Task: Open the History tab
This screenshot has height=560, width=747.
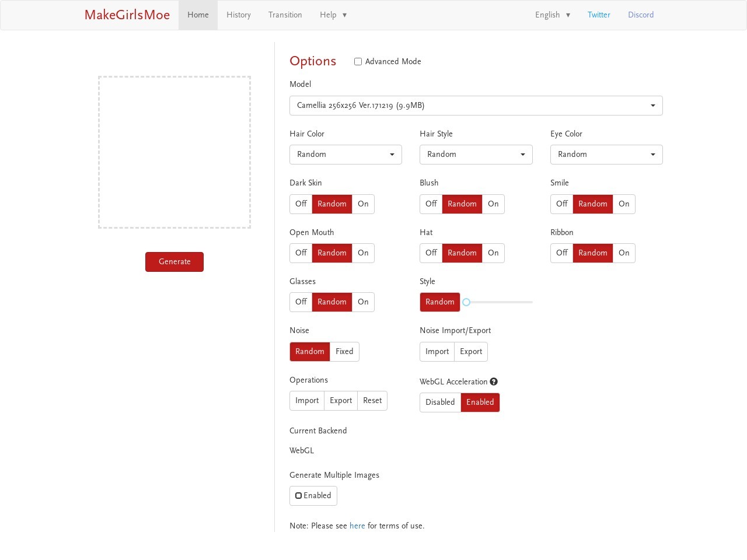Action: (239, 15)
